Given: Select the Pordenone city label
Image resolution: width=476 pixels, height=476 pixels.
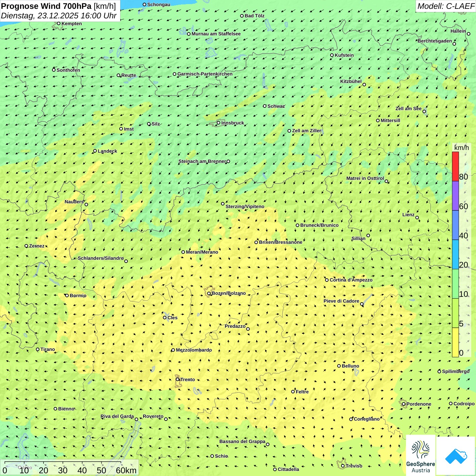Looking at the screenshot, I should tap(419, 404).
